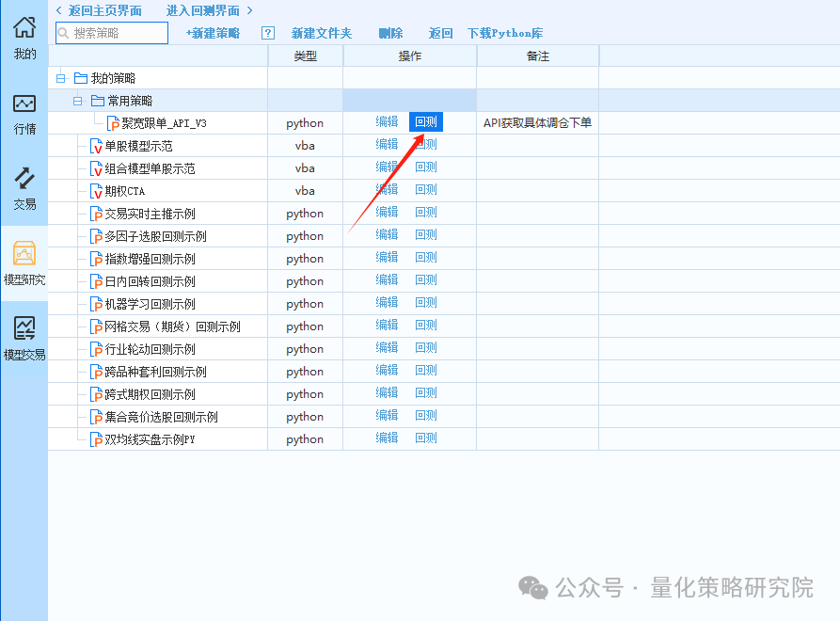Click the 常用策略 folder icon
840x621 pixels.
pos(98,101)
